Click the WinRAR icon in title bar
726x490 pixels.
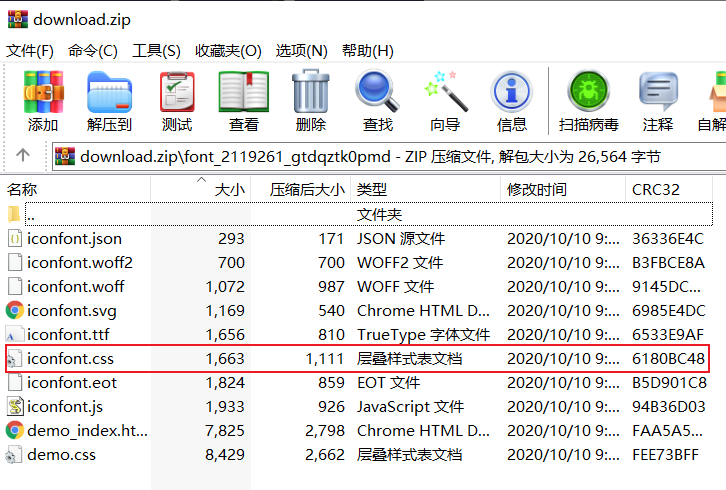[x=18, y=19]
